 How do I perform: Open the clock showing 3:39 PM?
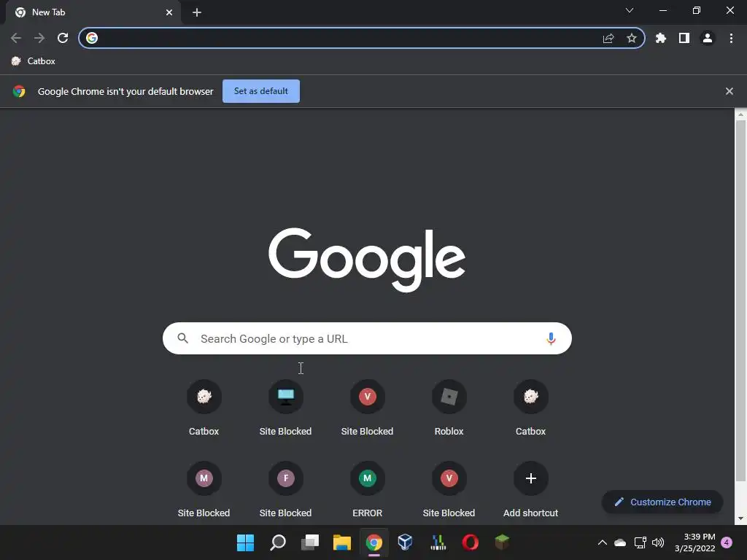(x=694, y=542)
